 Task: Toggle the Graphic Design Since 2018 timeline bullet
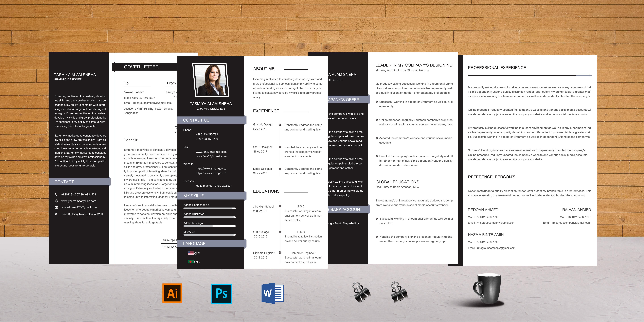point(280,125)
